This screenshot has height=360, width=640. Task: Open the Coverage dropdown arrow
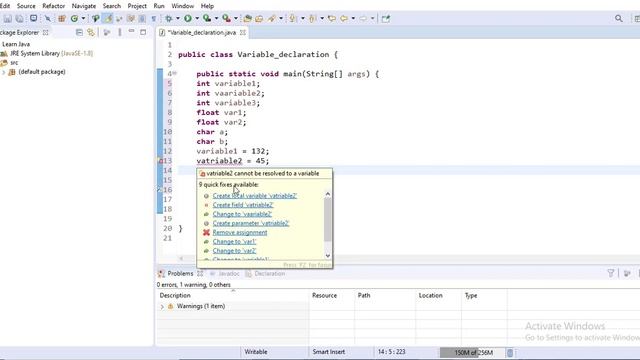[x=216, y=18]
